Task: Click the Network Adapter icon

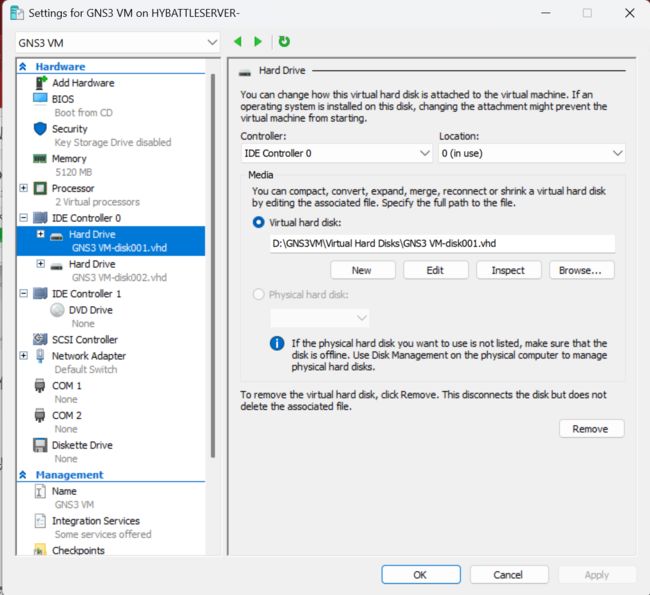Action: point(40,356)
